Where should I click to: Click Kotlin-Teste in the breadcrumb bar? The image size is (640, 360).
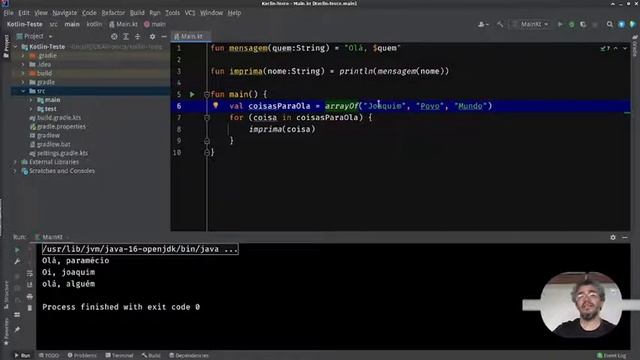[24, 24]
